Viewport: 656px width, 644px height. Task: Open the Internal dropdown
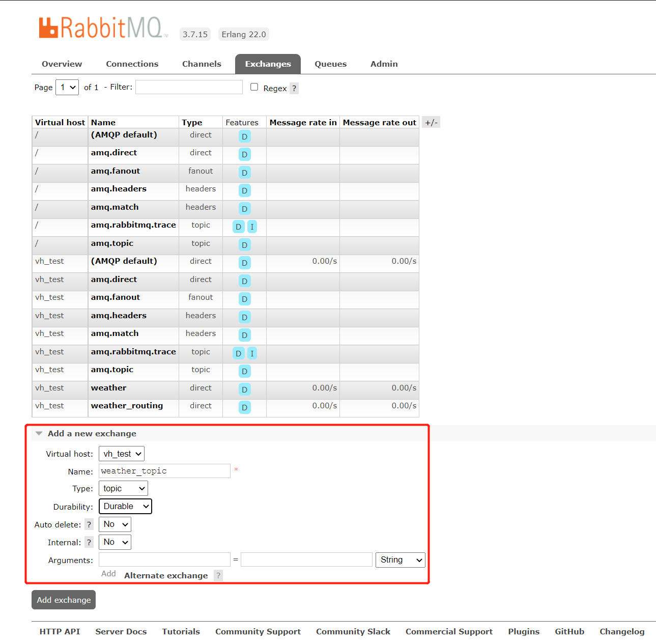115,542
